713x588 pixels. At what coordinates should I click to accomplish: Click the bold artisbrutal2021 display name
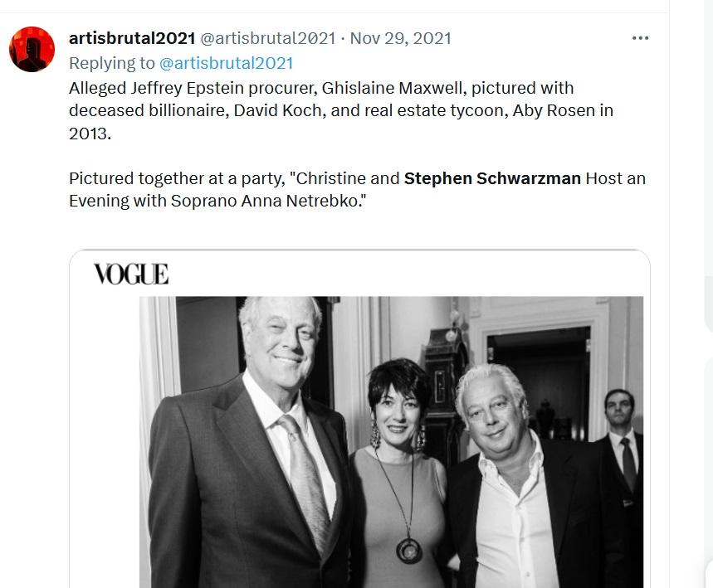(132, 38)
